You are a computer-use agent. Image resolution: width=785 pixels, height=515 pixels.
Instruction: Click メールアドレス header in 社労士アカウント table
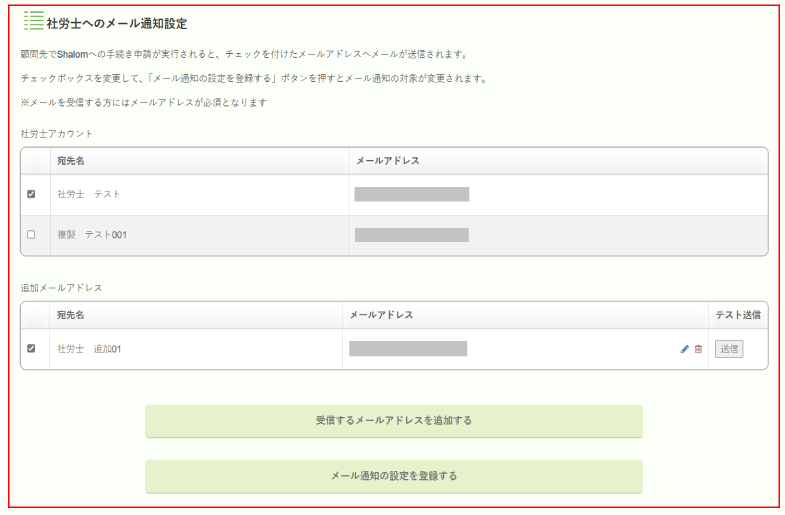click(387, 161)
